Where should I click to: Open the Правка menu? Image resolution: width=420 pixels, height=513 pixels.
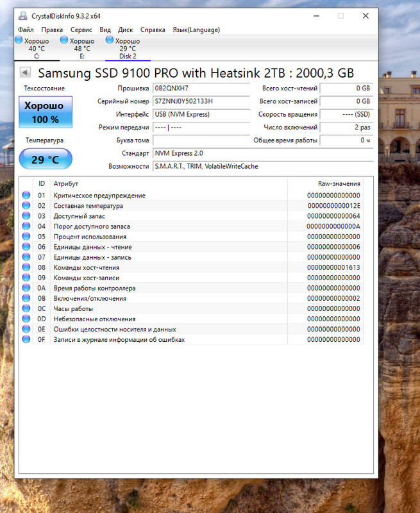click(x=52, y=29)
